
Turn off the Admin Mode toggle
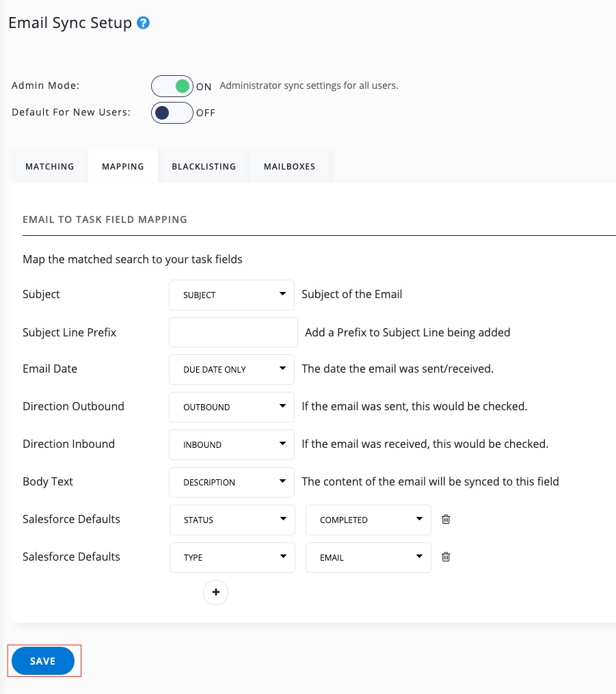tap(172, 87)
